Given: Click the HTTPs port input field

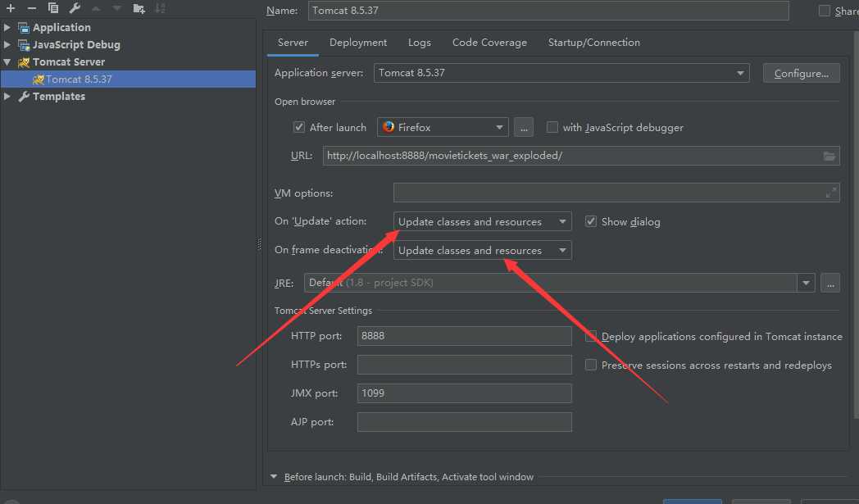Looking at the screenshot, I should pyautogui.click(x=465, y=365).
